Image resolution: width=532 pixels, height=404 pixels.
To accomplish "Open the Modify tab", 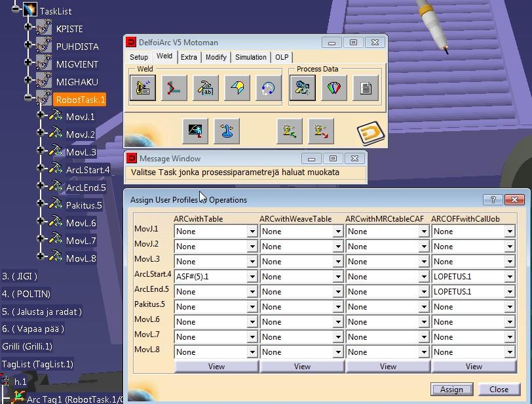I will coord(216,57).
